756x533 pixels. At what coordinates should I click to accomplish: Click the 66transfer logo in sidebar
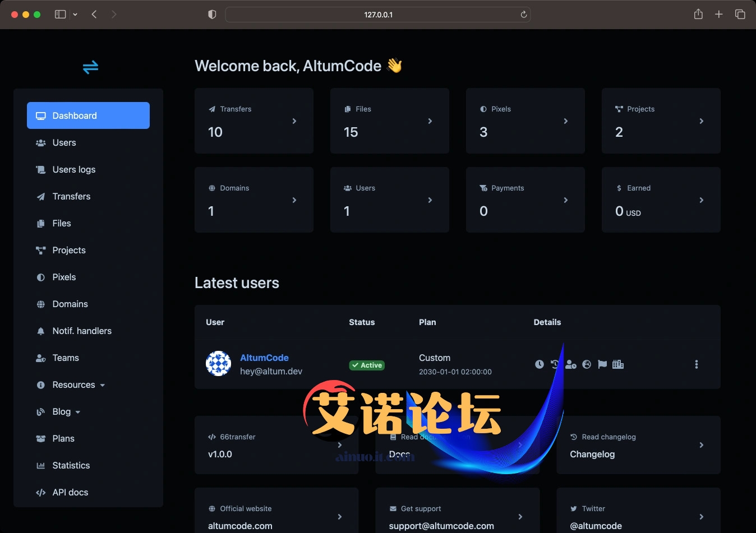(90, 67)
